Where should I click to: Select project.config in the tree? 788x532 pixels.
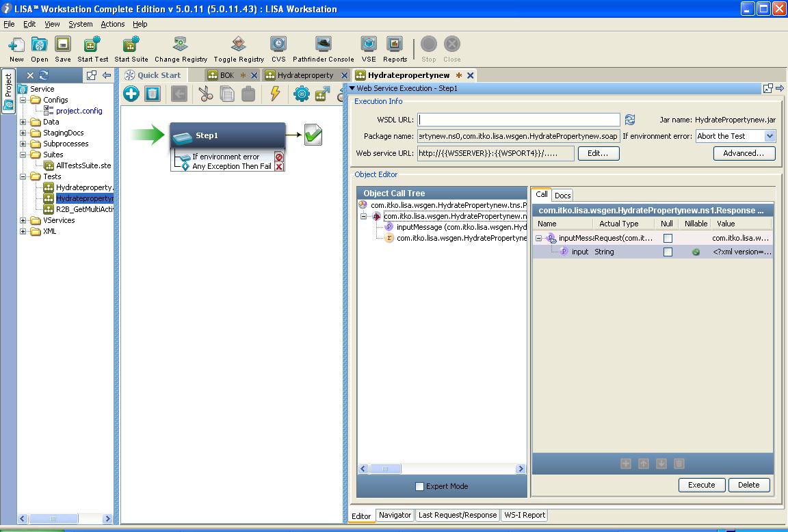[x=79, y=111]
